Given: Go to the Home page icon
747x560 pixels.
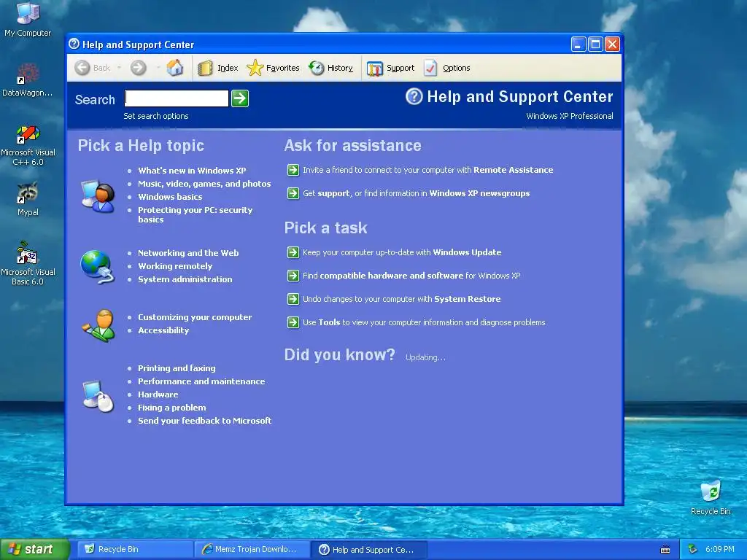Looking at the screenshot, I should click(175, 68).
